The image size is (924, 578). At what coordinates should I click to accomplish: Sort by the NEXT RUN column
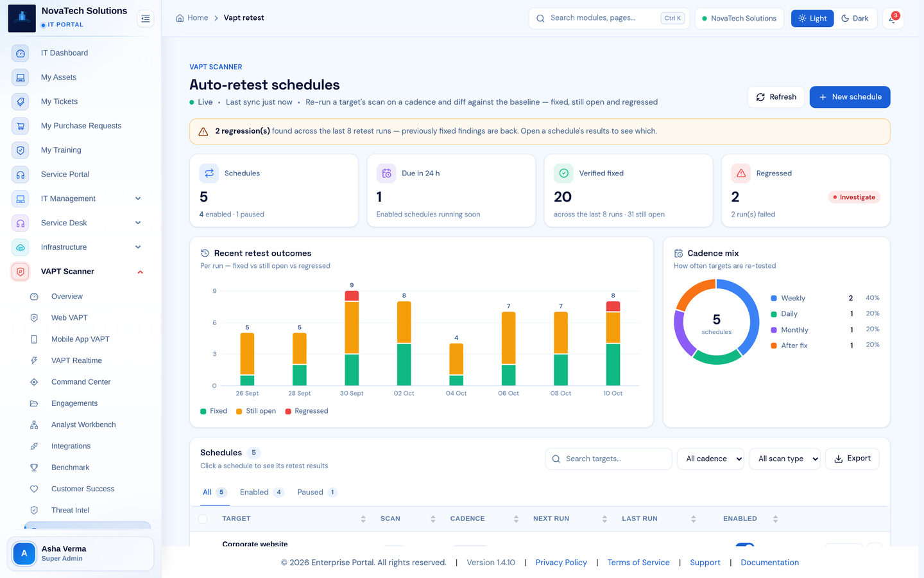coord(570,519)
